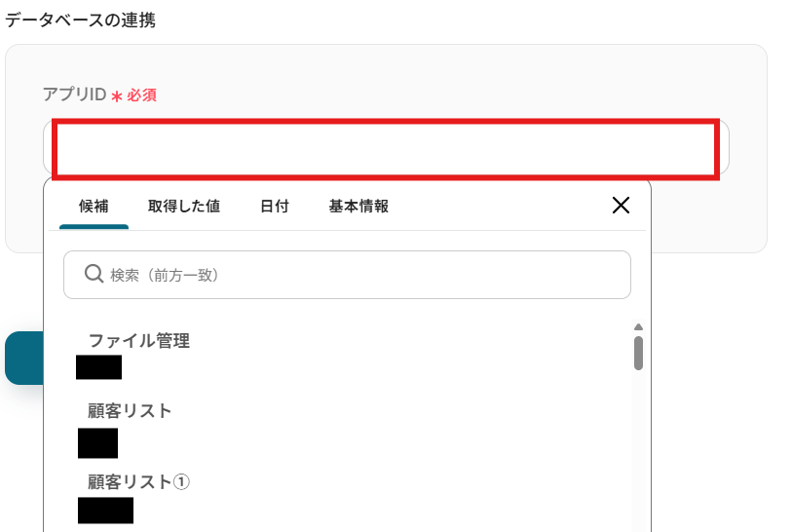This screenshot has width=792, height=532.
Task: Pick the 顧客リスト① option
Action: 137,481
